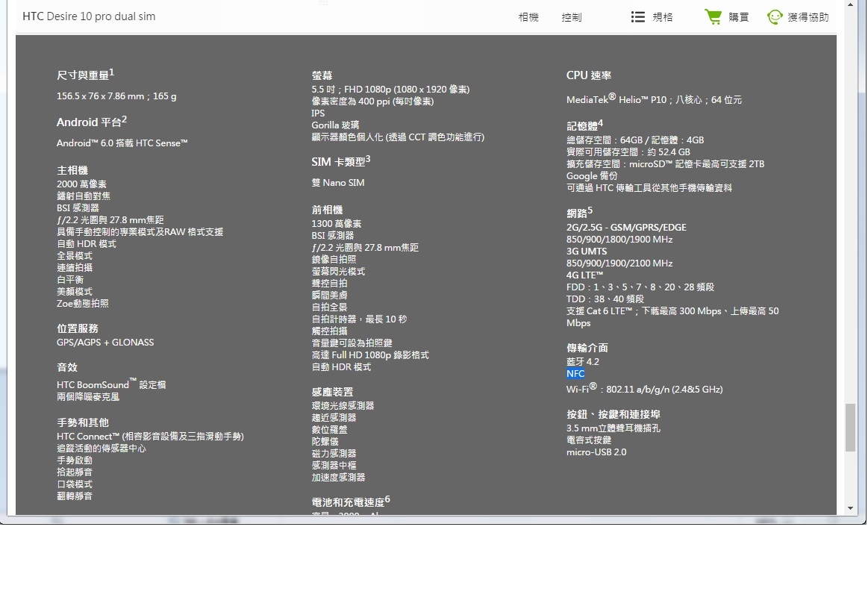The width and height of the screenshot is (868, 612).
Task: Click the 像素密度為 400 ppi line
Action: [x=372, y=102]
